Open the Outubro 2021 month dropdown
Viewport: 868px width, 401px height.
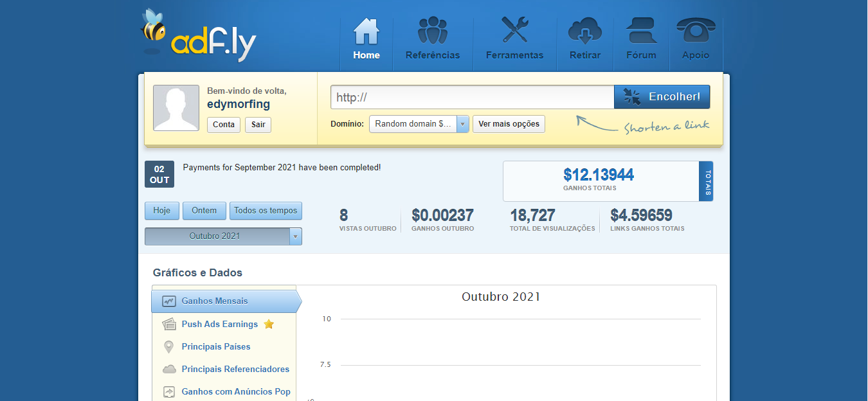pyautogui.click(x=223, y=236)
